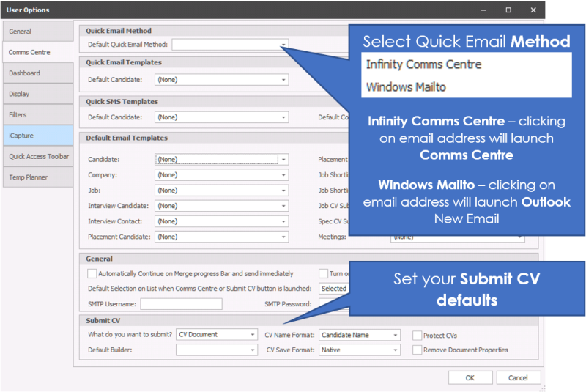Expand Quick SMS Templates Default Candidate dropdown
Image resolution: width=586 pixels, height=392 pixels.
(283, 117)
